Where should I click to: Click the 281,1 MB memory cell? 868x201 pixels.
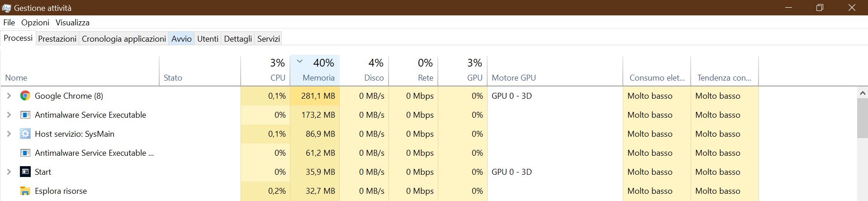coord(315,96)
